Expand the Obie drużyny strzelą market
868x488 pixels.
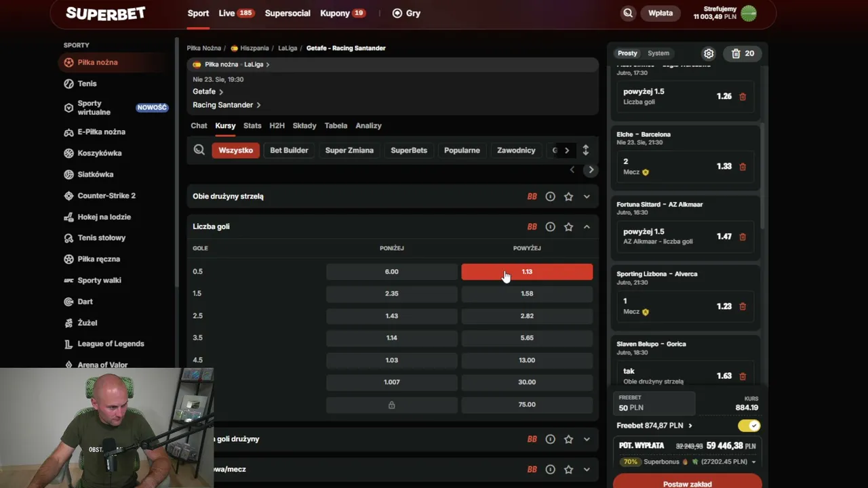[587, 197]
